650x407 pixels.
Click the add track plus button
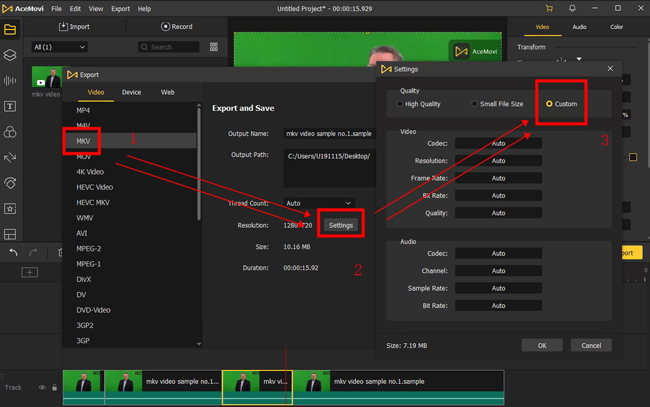tap(29, 272)
